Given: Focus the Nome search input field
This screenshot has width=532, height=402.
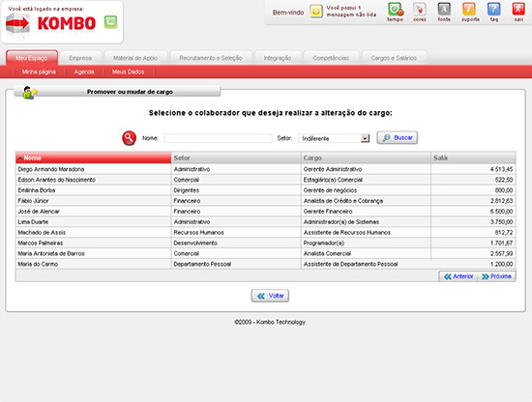Looking at the screenshot, I should tap(219, 138).
